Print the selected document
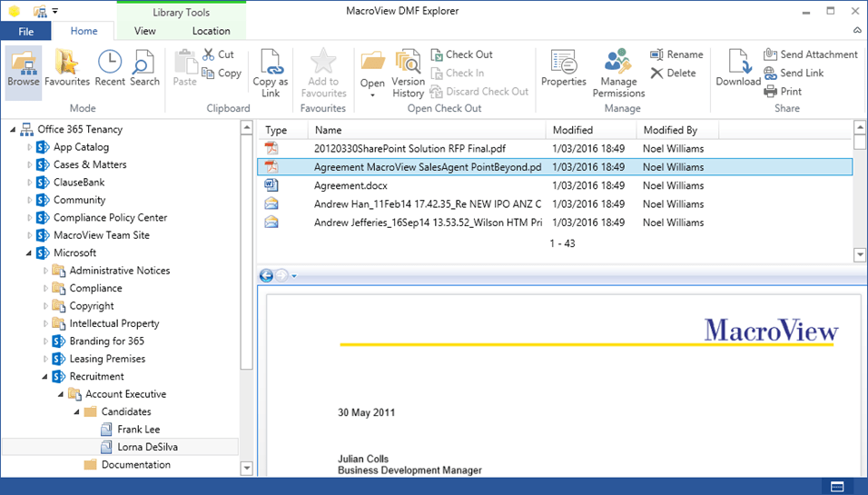Image resolution: width=868 pixels, height=495 pixels. (x=783, y=92)
